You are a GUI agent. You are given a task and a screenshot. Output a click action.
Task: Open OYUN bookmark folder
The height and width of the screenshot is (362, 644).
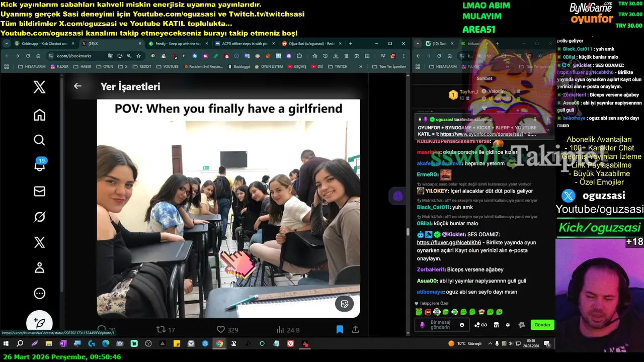pyautogui.click(x=104, y=66)
